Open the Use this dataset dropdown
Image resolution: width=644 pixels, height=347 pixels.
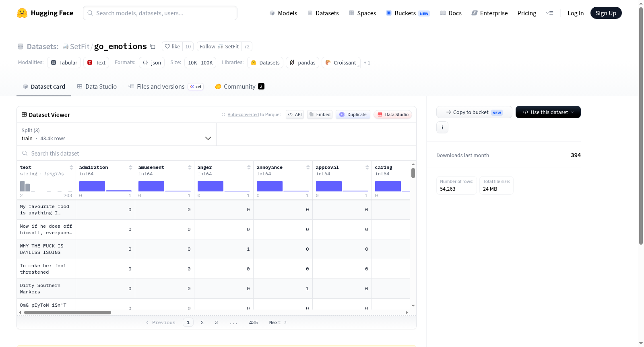(x=548, y=112)
